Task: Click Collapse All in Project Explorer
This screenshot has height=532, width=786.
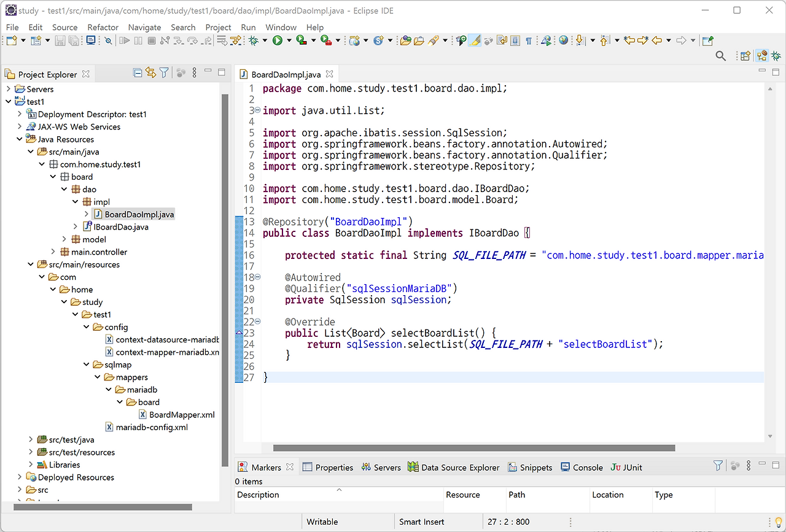Action: pos(138,74)
